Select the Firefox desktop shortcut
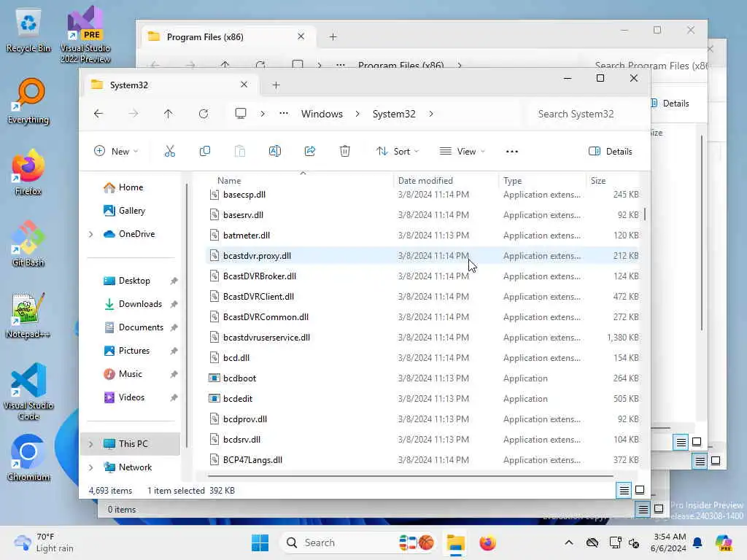This screenshot has width=747, height=560. point(28,173)
